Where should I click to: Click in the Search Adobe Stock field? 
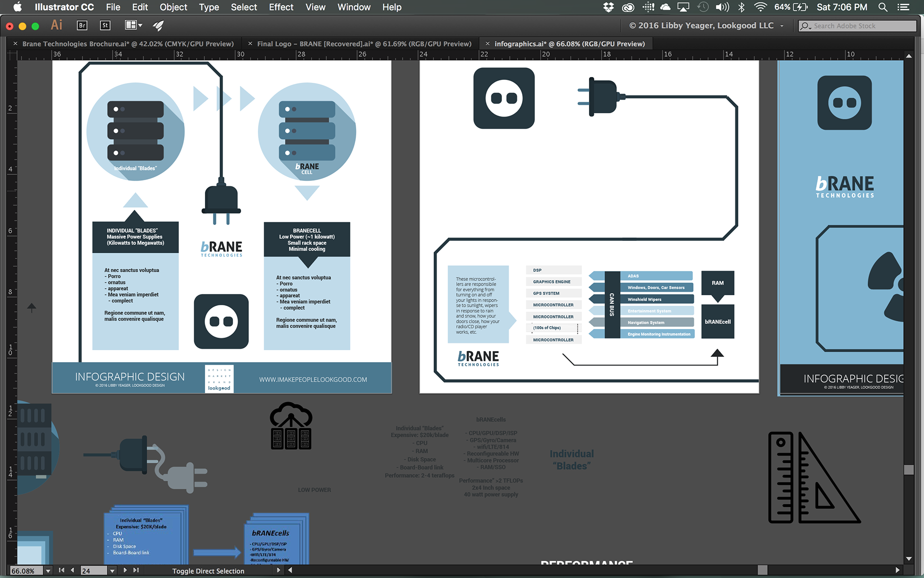pyautogui.click(x=857, y=26)
